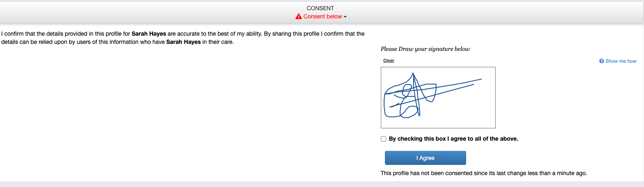644x187 pixels.
Task: Open the Show me how help link
Action: (621, 61)
